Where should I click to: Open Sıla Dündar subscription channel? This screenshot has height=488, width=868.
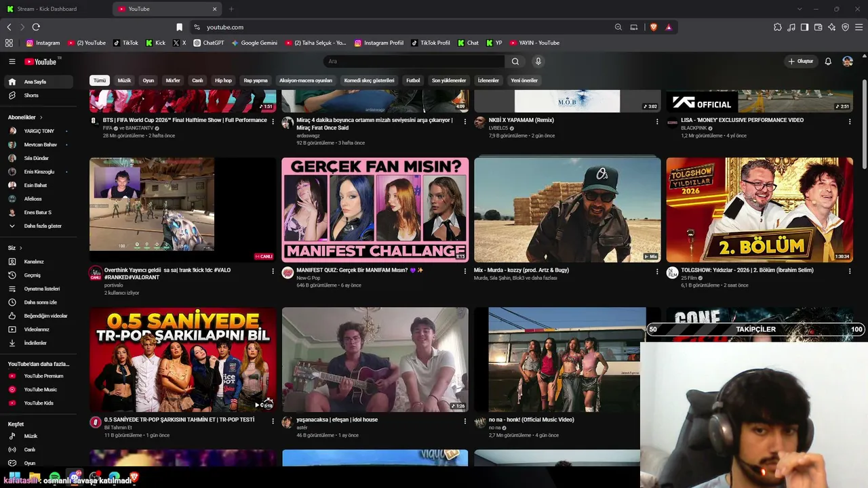tap(39, 158)
